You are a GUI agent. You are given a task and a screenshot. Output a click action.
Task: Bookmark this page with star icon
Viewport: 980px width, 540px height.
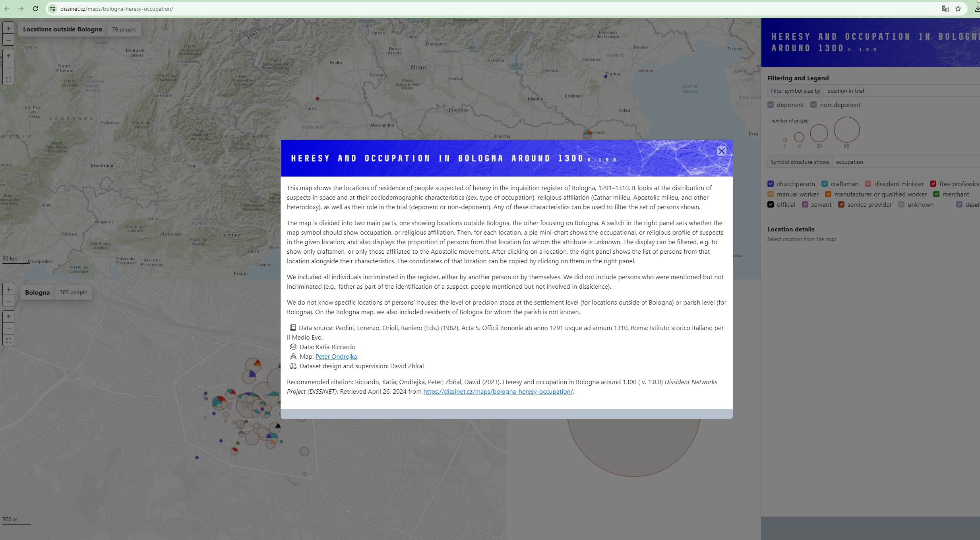[x=958, y=9]
